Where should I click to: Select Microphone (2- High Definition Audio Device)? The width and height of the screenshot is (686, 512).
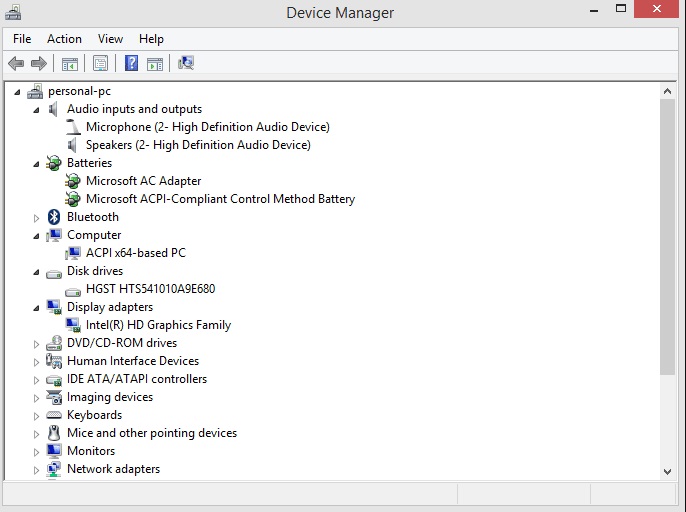point(208,127)
